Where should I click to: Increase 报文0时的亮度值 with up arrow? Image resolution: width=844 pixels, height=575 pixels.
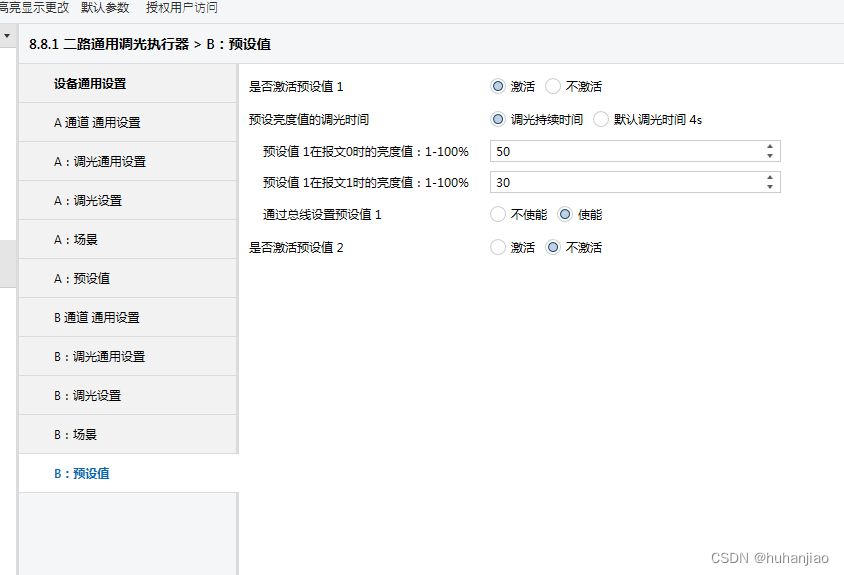pyautogui.click(x=769, y=146)
